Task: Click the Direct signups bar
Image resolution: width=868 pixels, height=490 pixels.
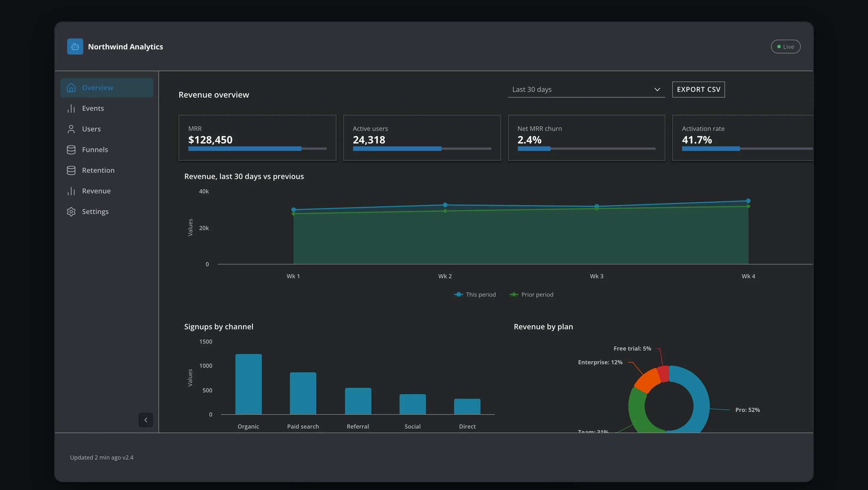Action: pos(467,407)
